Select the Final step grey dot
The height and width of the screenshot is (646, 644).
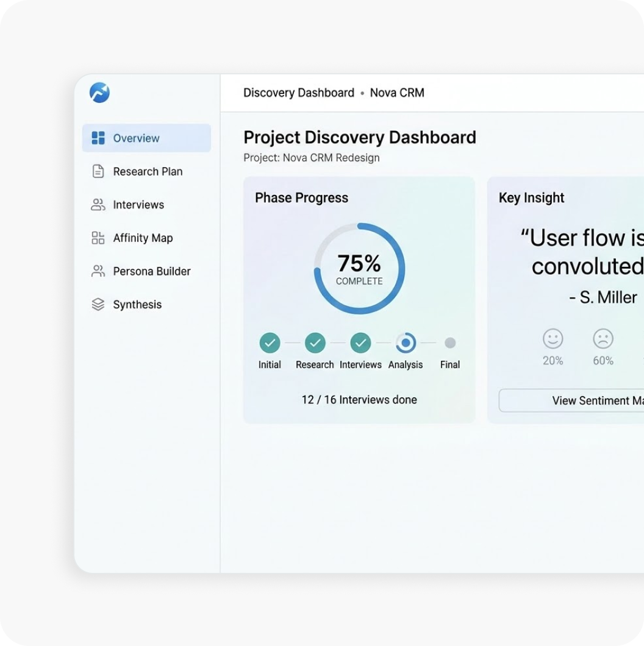(450, 343)
